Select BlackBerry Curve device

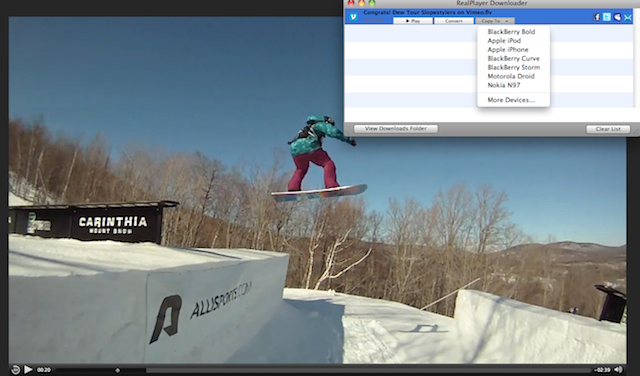pos(513,58)
